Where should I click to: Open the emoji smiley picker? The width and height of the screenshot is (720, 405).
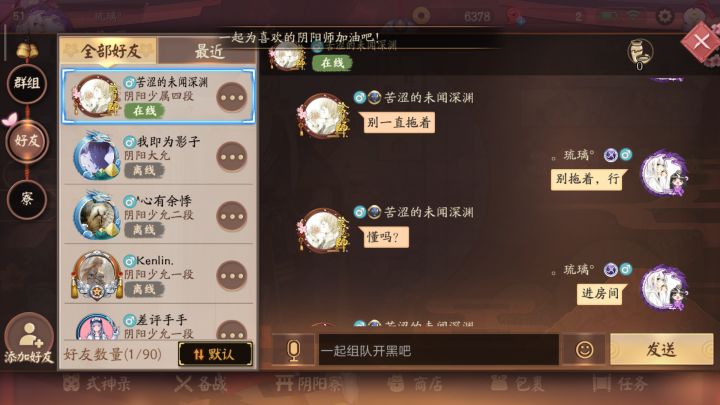click(x=584, y=350)
